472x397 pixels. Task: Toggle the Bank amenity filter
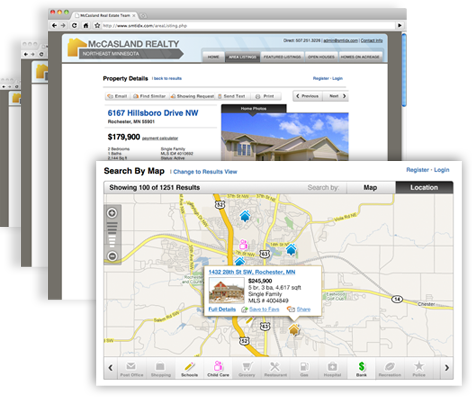(361, 369)
